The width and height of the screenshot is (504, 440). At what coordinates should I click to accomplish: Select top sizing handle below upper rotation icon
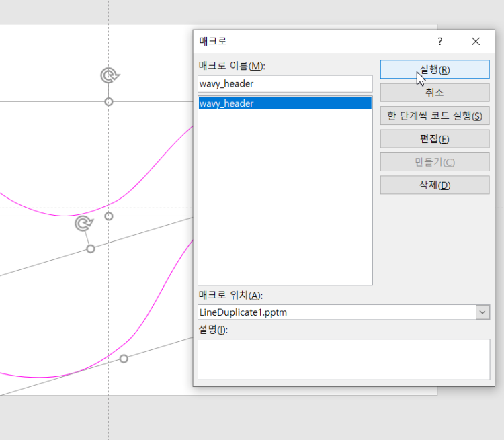[109, 102]
